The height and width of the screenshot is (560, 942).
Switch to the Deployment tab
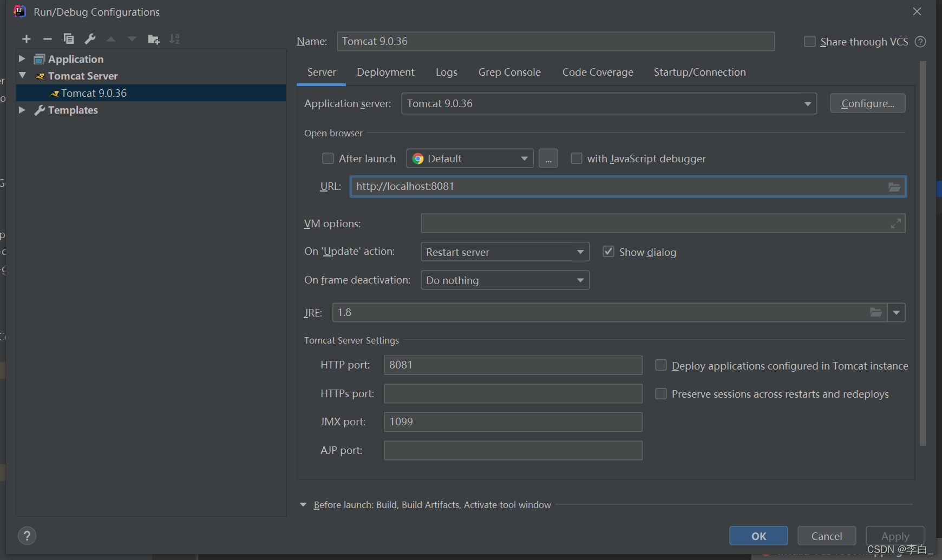[385, 72]
